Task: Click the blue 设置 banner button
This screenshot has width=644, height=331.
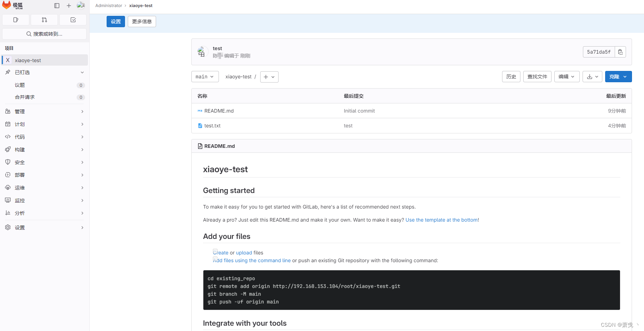Action: tap(116, 22)
